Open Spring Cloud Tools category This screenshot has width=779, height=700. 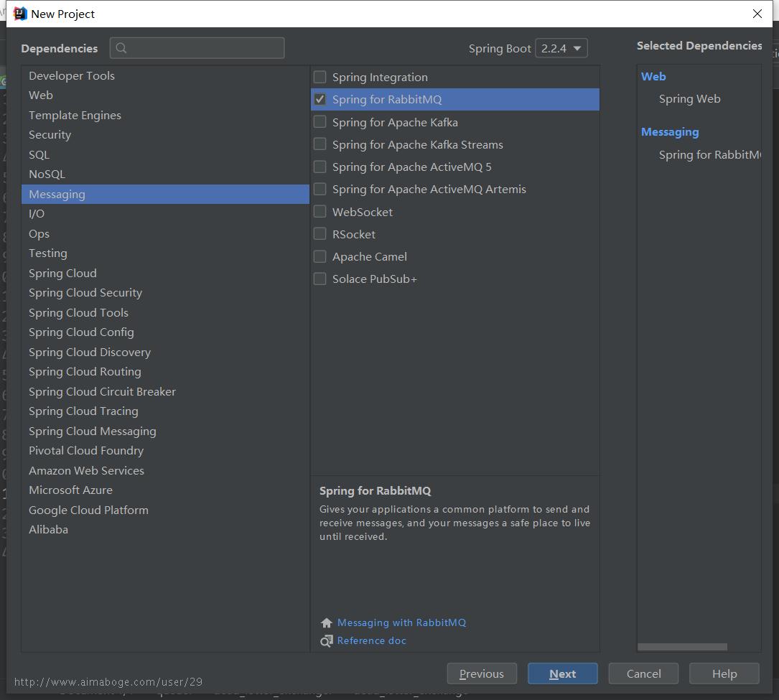coord(165,313)
